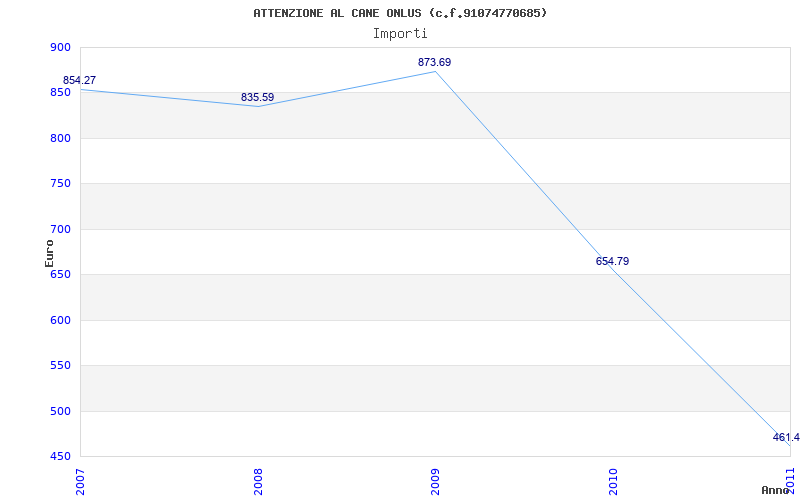Select the 654.79 data label

click(x=612, y=261)
